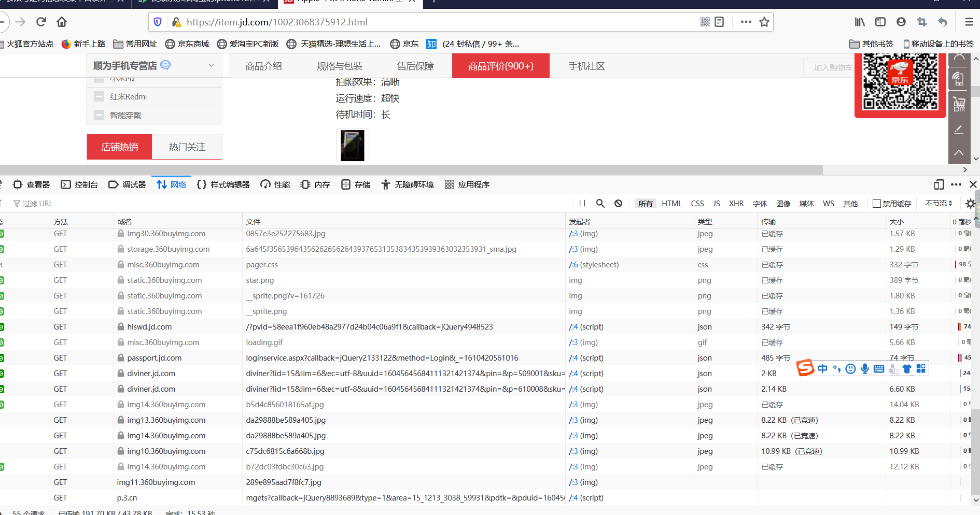Open the 商品评价(900+) tab

tap(501, 66)
